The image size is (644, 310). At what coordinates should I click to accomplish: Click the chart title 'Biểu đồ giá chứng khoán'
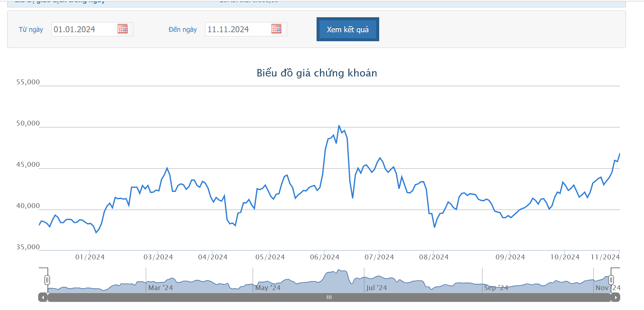(317, 73)
